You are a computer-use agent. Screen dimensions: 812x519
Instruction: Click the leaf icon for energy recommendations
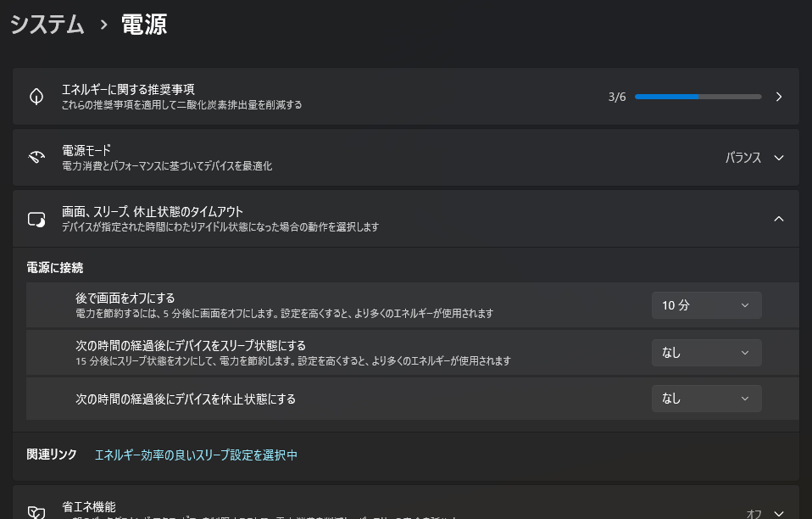tap(36, 97)
